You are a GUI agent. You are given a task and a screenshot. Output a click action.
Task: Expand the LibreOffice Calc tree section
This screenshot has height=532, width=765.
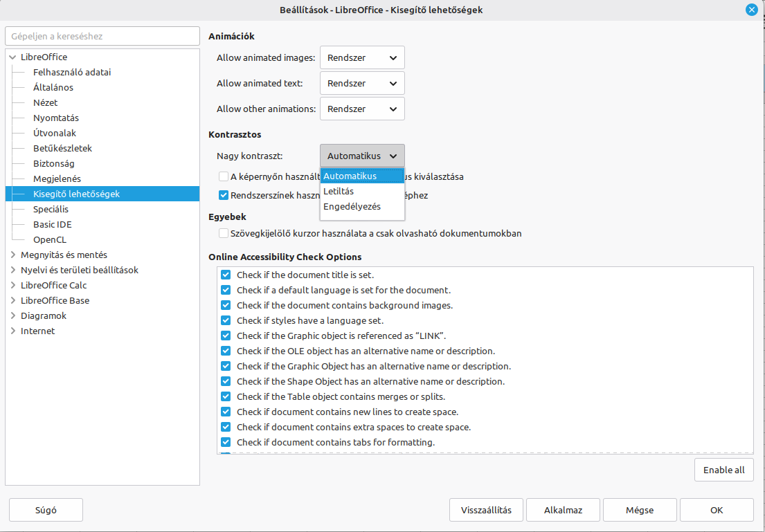point(12,285)
